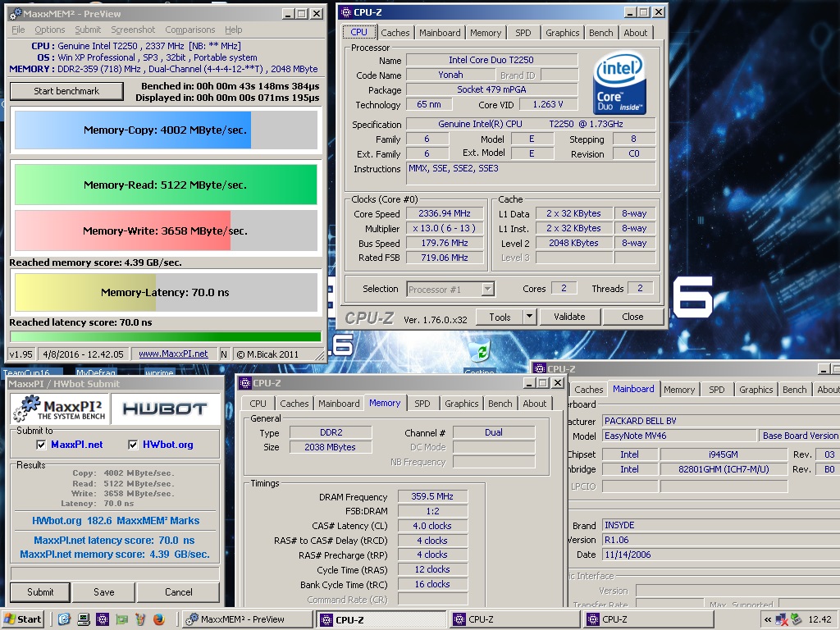Click the system clock showing 12.42
This screenshot has width=840, height=630.
point(819,619)
